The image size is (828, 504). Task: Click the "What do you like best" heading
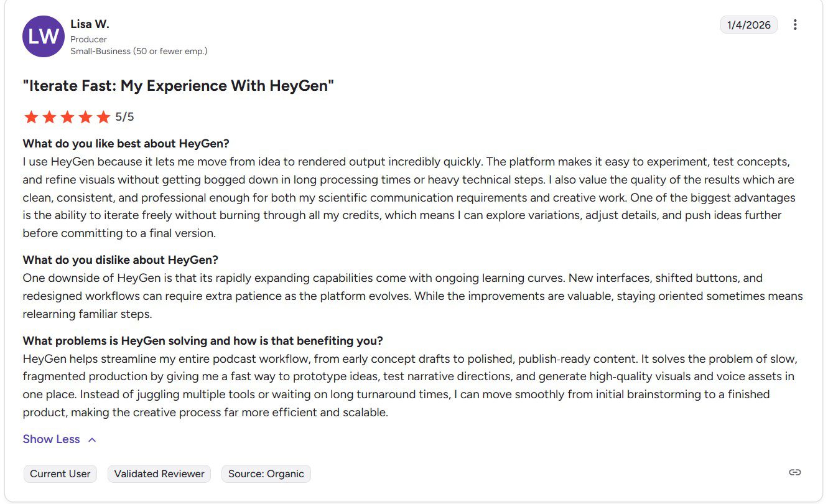click(x=126, y=143)
